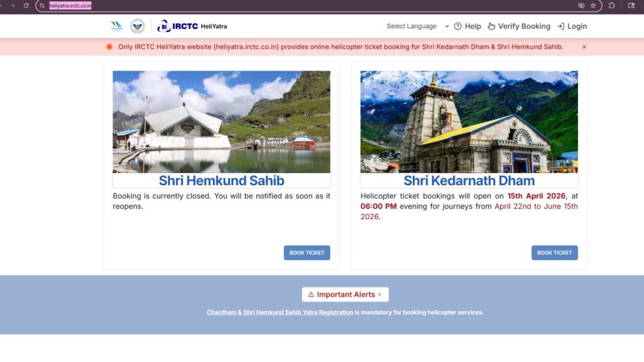This screenshot has width=644, height=362.
Task: Reload the page with the refresh icon
Action: pyautogui.click(x=26, y=6)
